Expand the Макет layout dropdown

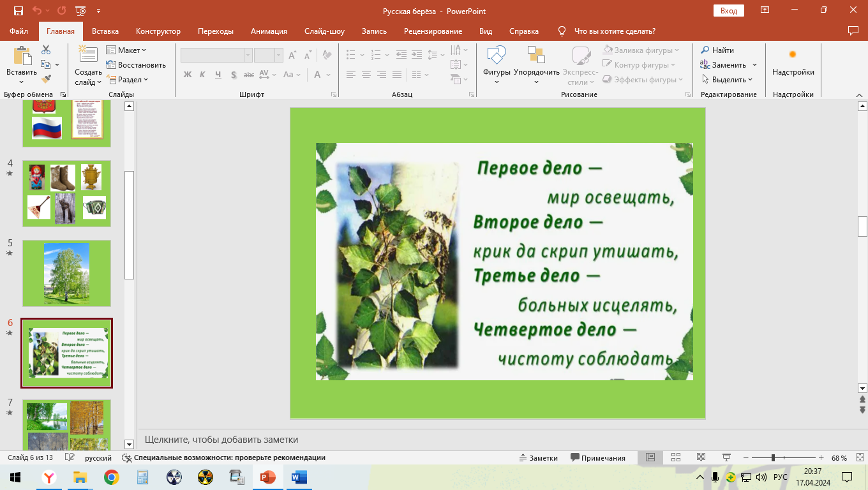[126, 50]
